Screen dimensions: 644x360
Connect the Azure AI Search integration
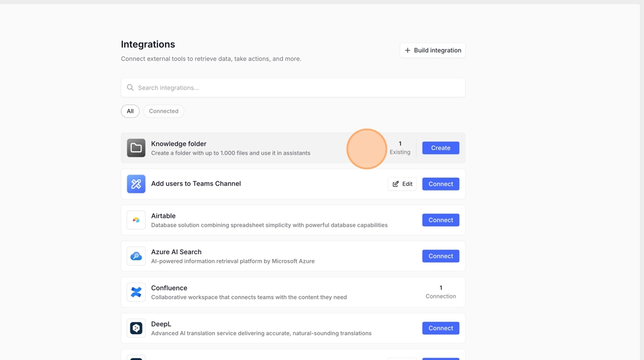[x=440, y=256]
